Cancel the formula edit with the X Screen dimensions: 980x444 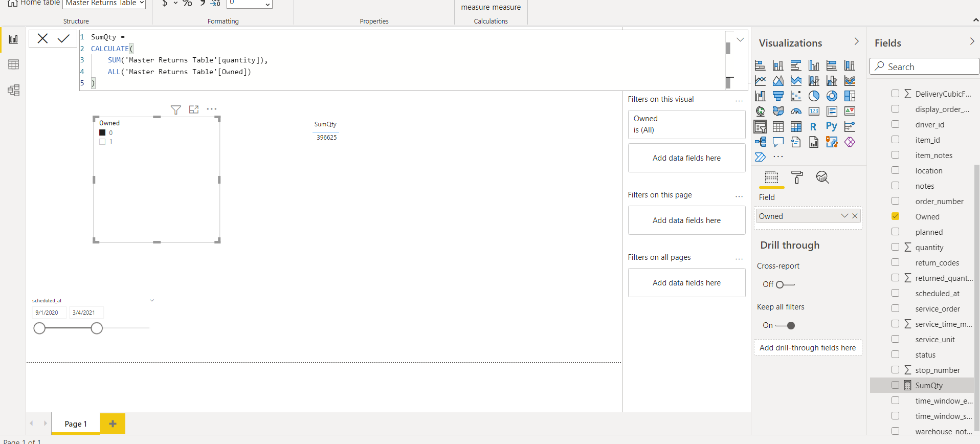coord(42,38)
